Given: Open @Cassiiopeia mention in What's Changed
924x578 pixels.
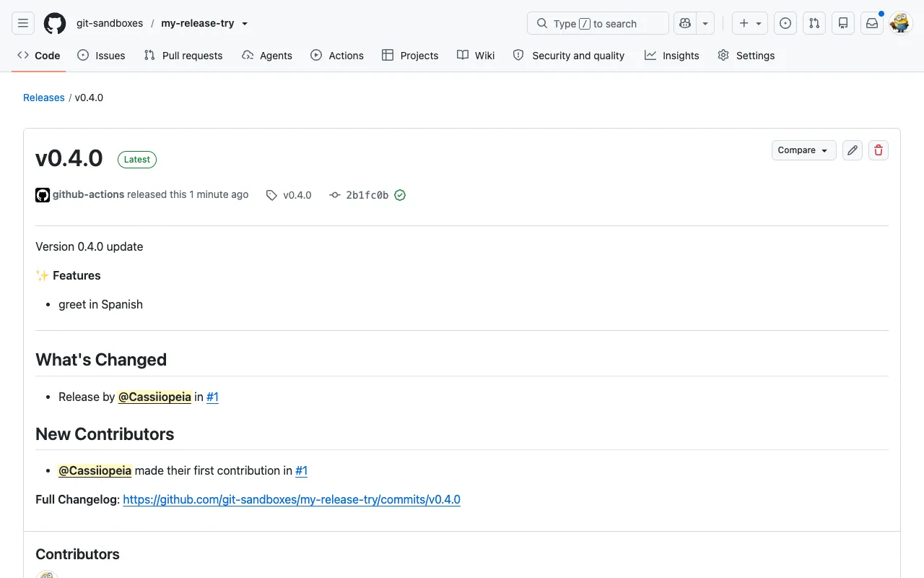Looking at the screenshot, I should pos(155,397).
